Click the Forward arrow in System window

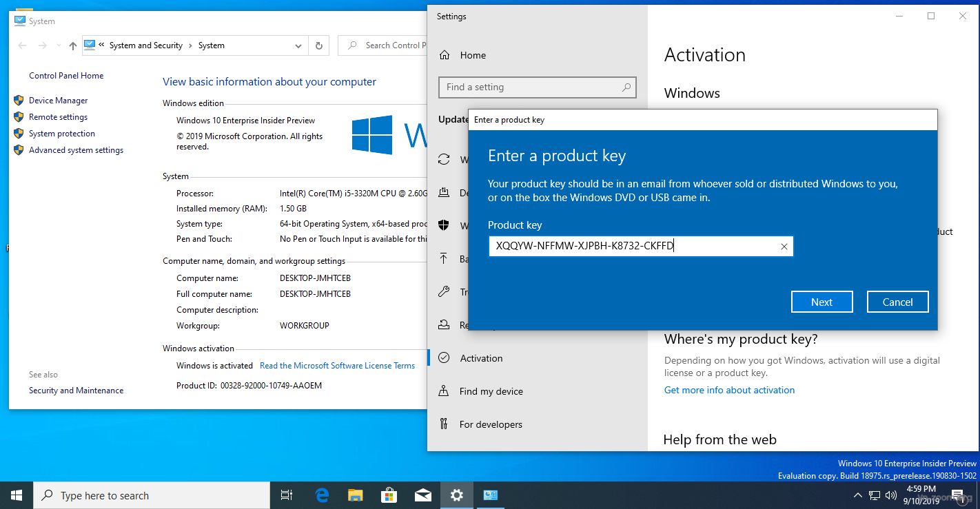[43, 45]
